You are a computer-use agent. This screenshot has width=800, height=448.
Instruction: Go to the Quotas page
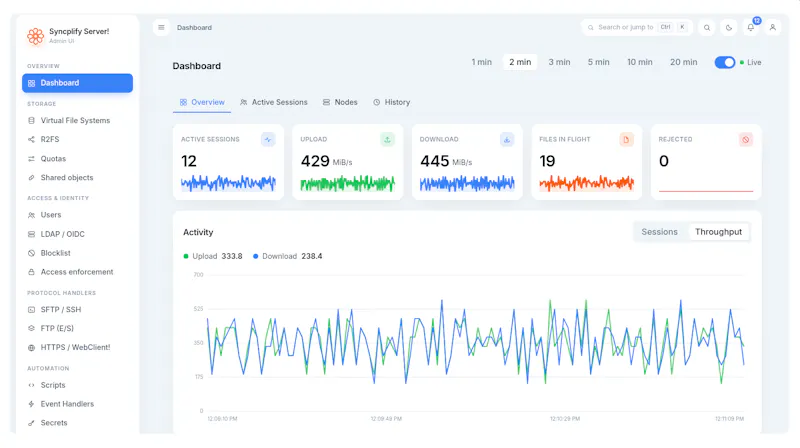78,159
